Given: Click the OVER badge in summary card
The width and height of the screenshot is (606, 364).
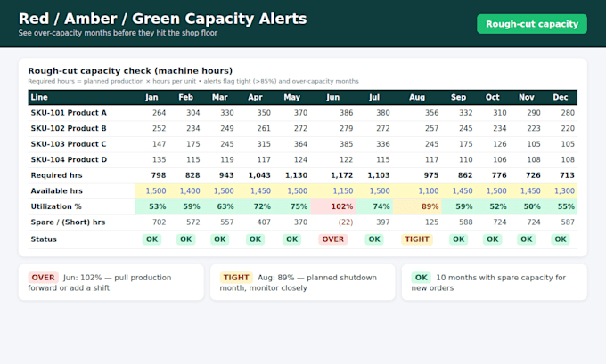Looking at the screenshot, I should [43, 278].
